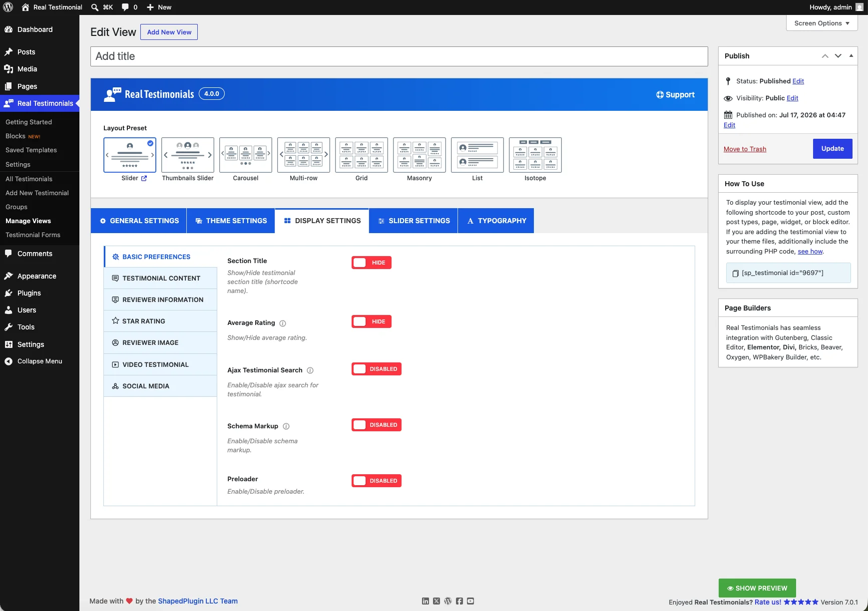
Task: Choose the List layout preset
Action: click(477, 155)
